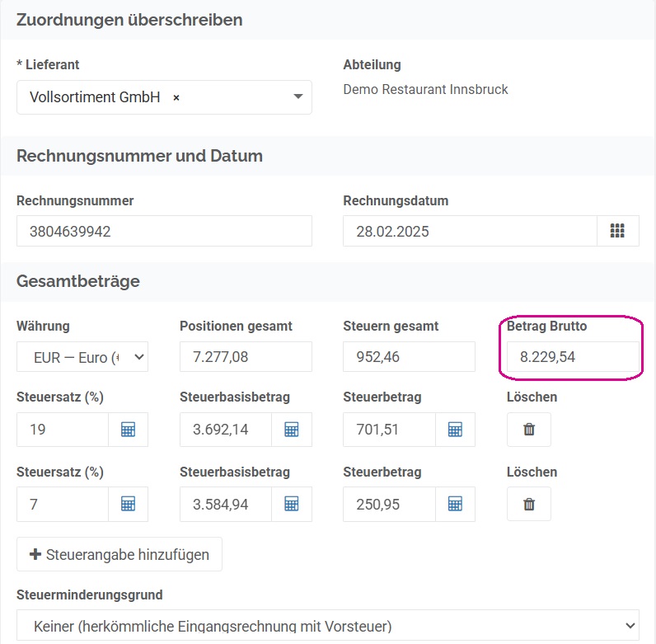Click Steuerangabe hinzufügen button
Screen dimensions: 656x644
coord(119,554)
